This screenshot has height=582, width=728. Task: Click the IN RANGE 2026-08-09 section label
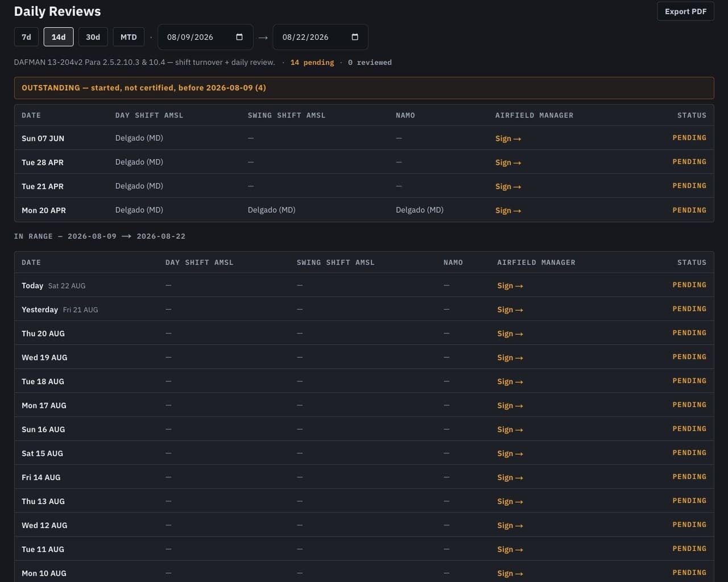click(x=100, y=236)
